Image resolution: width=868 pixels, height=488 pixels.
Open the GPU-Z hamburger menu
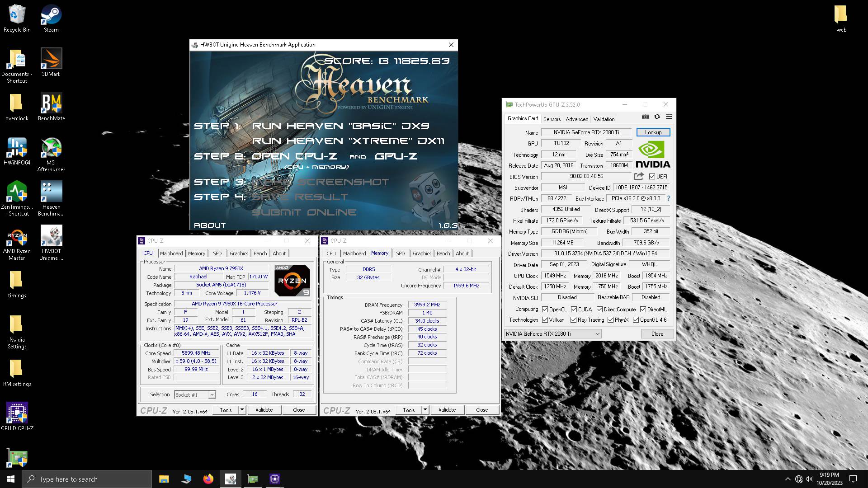pos(669,117)
